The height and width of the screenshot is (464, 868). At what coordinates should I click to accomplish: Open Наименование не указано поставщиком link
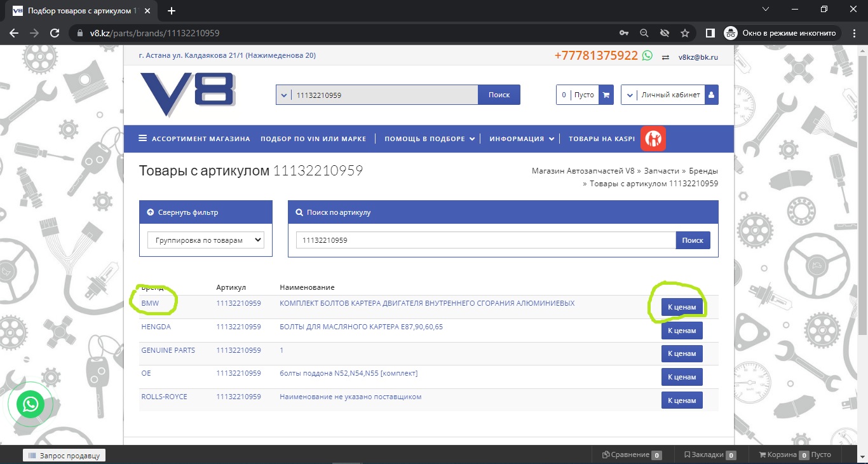(x=350, y=397)
